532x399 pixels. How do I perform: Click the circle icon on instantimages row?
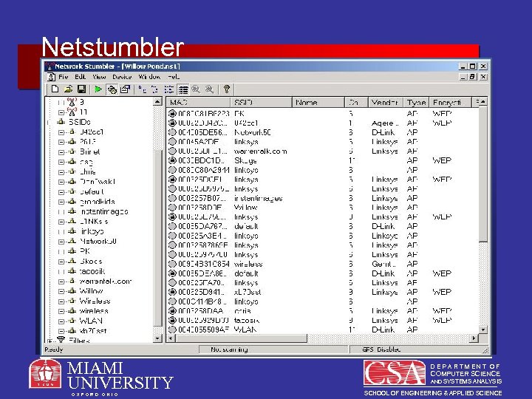pyautogui.click(x=172, y=198)
